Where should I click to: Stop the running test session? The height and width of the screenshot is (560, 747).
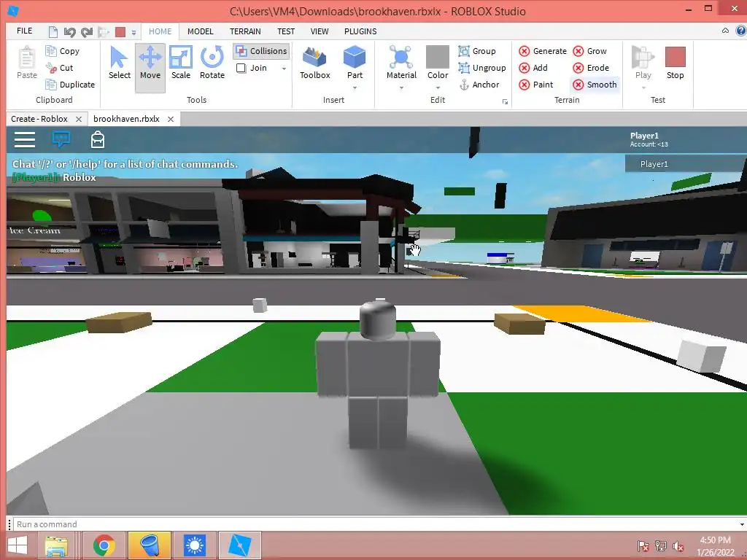675,63
